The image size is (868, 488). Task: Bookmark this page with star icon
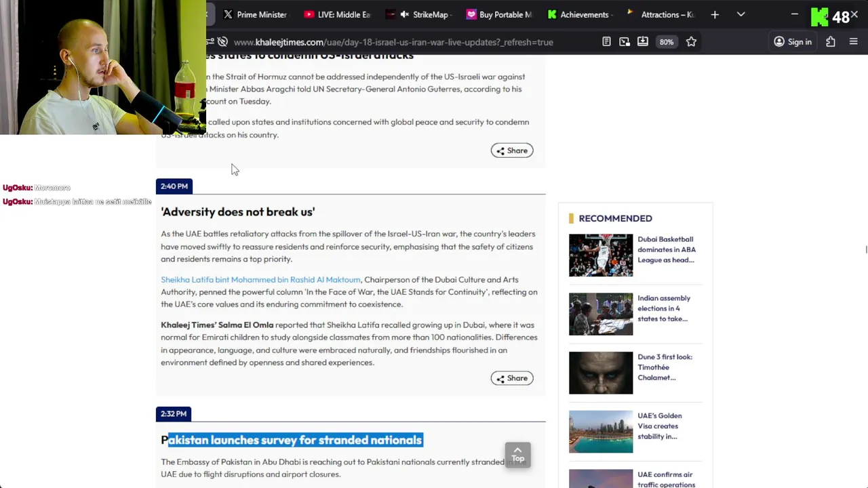[x=691, y=42]
